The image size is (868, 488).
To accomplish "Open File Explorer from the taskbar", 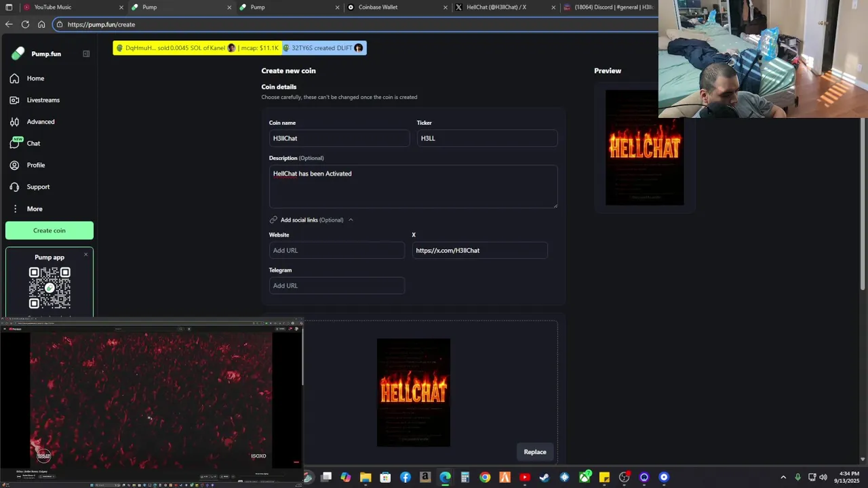I will [x=366, y=477].
